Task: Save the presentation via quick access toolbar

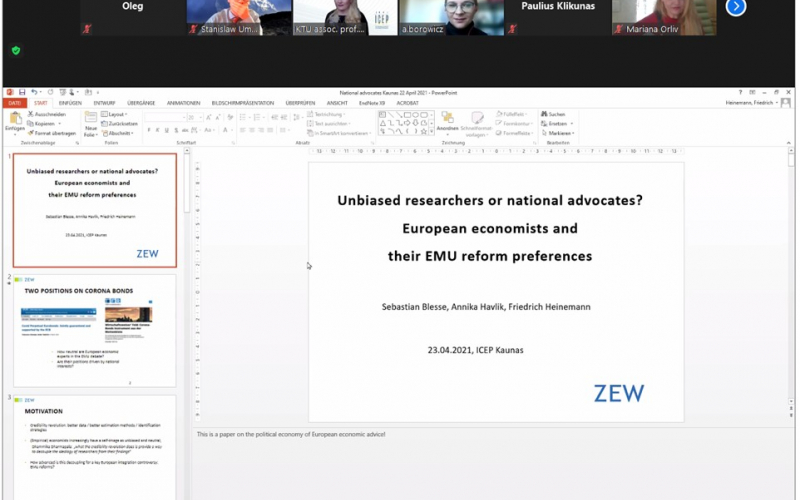Action: (x=22, y=92)
